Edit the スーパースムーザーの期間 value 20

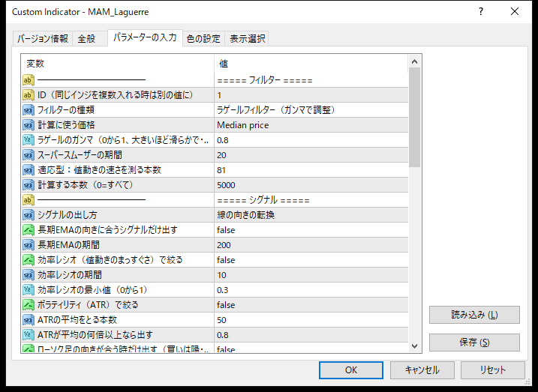311,155
